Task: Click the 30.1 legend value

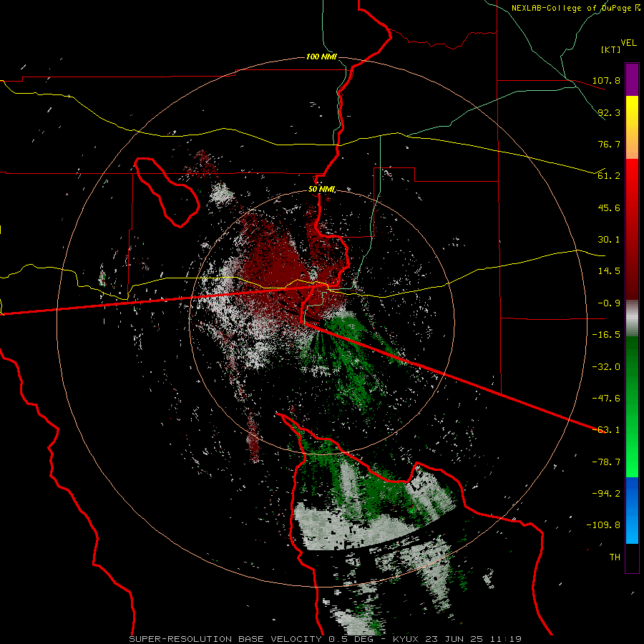Action: coord(609,240)
